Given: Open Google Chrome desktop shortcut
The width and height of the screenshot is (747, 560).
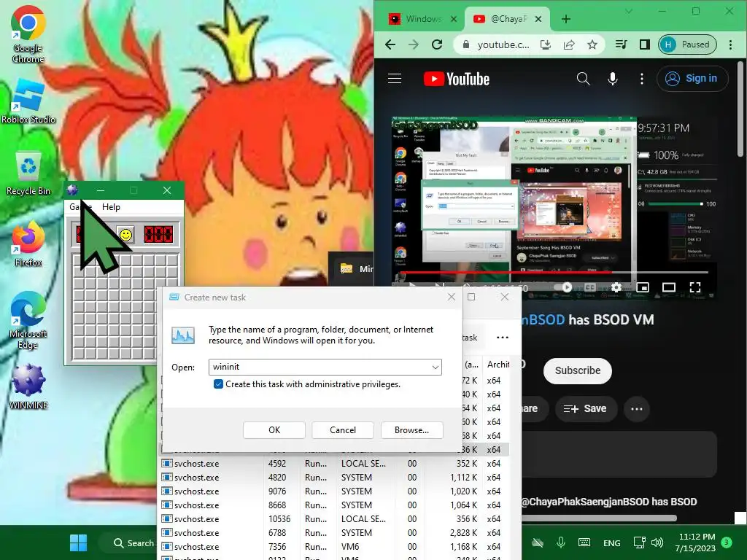Looking at the screenshot, I should coord(28,34).
